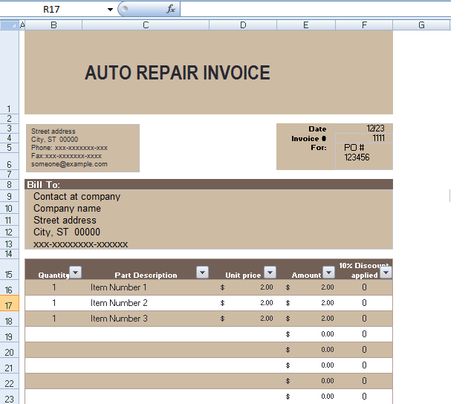Click the Name Box showing R17
This screenshot has width=474, height=404.
52,9
